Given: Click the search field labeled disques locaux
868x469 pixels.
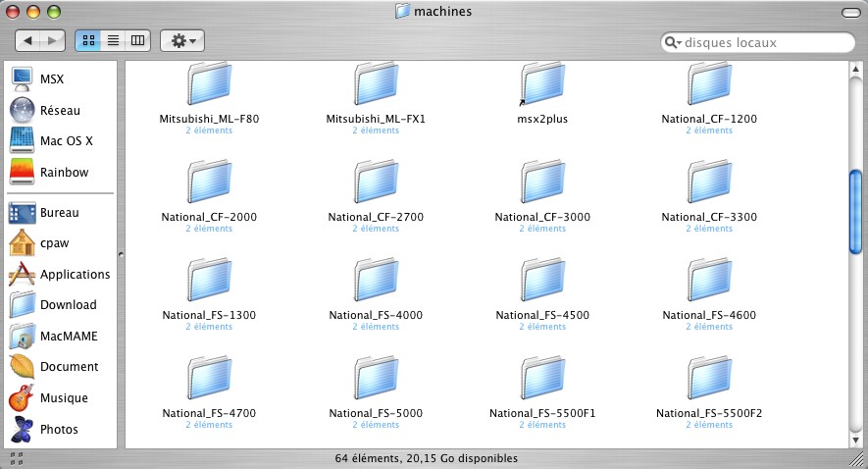Looking at the screenshot, I should 758,42.
